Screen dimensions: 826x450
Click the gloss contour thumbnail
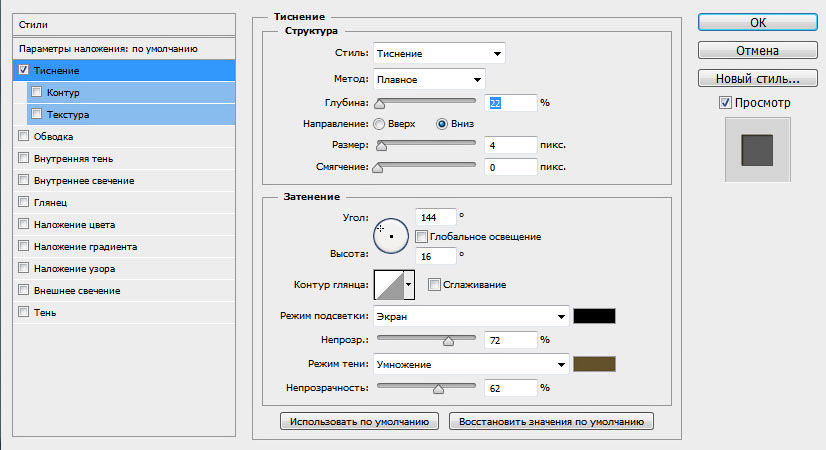coord(389,285)
